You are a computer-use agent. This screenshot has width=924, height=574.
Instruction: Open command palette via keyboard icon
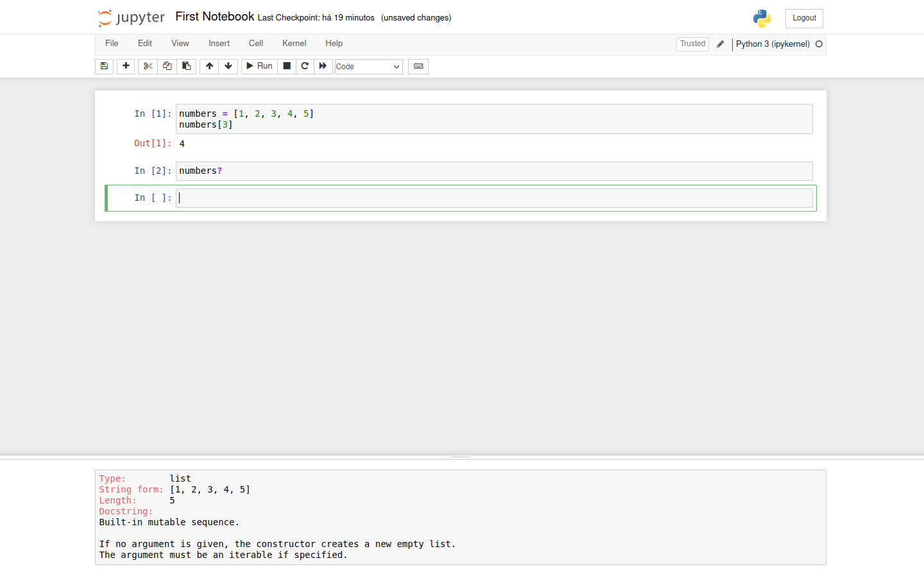[418, 66]
